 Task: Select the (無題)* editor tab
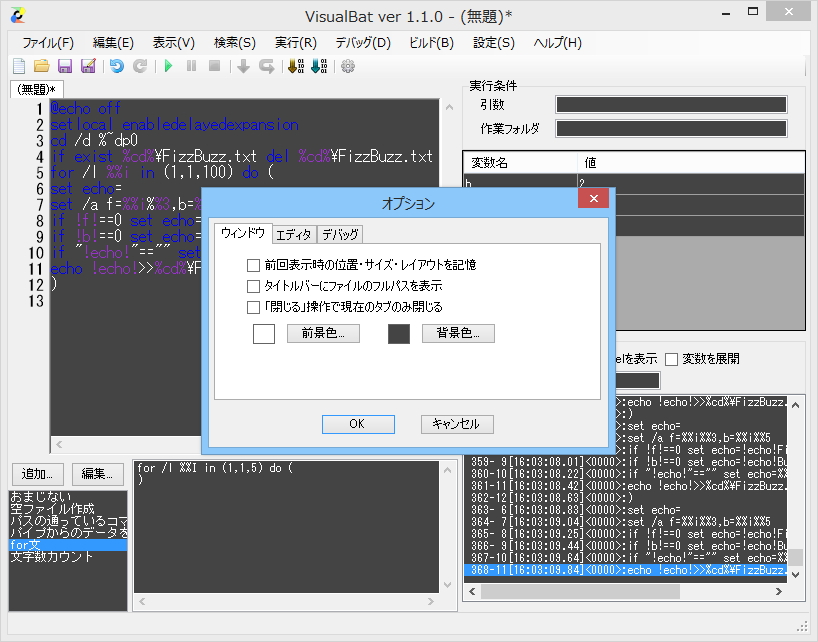tap(37, 89)
